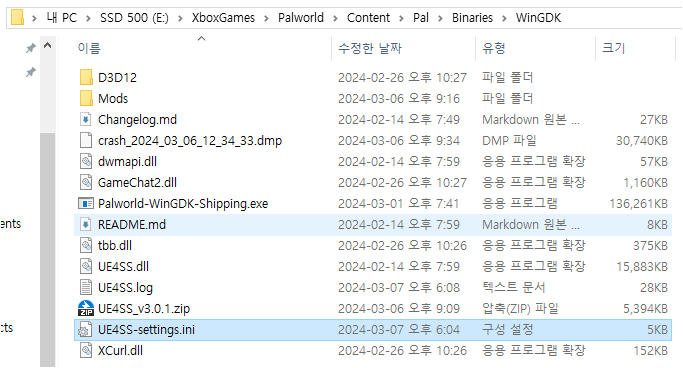
Task: Select UE4SS-settings.ini file name
Action: click(x=146, y=330)
